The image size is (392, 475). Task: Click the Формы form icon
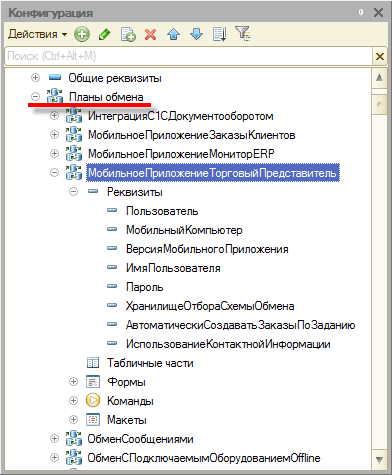tap(93, 382)
